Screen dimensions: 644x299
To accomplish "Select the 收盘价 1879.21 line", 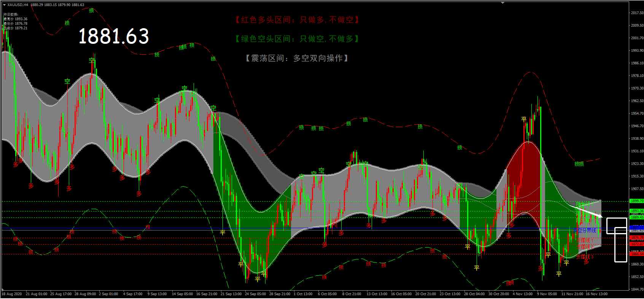I will click(x=16, y=28).
